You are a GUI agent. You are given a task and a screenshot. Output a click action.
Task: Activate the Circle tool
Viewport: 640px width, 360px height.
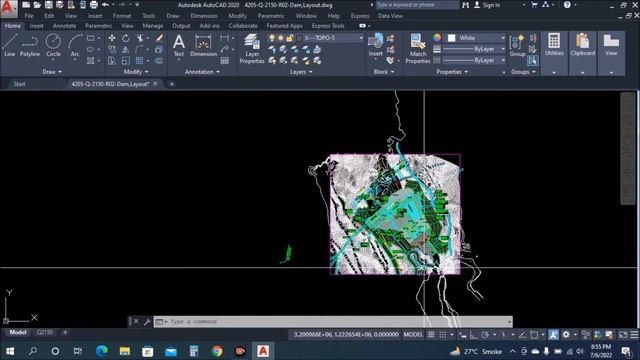tap(53, 45)
